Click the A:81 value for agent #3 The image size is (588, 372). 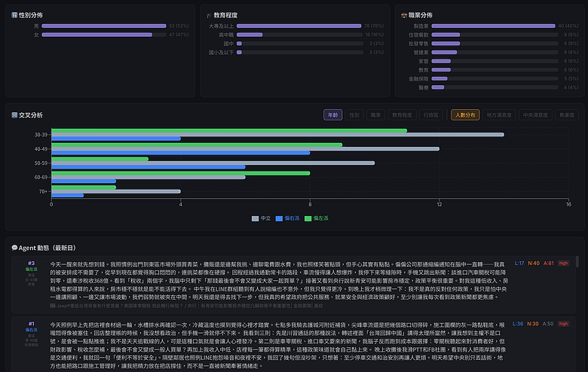tap(549, 263)
